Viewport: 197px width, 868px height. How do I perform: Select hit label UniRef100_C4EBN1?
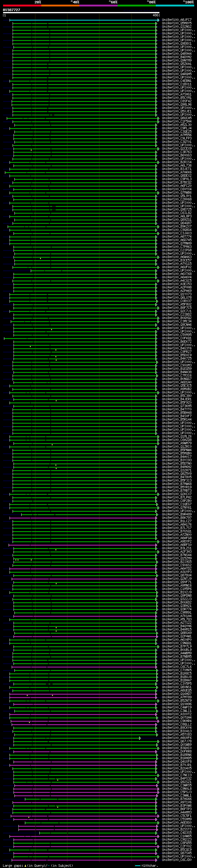click(x=177, y=81)
